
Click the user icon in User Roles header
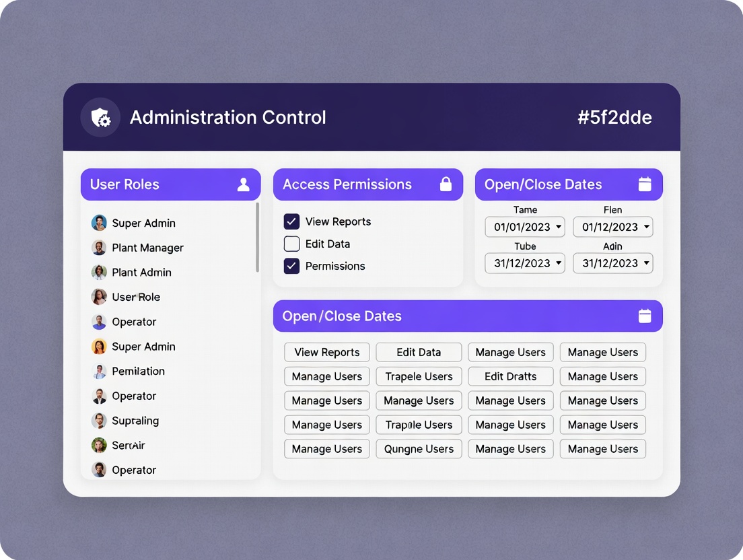pos(244,184)
